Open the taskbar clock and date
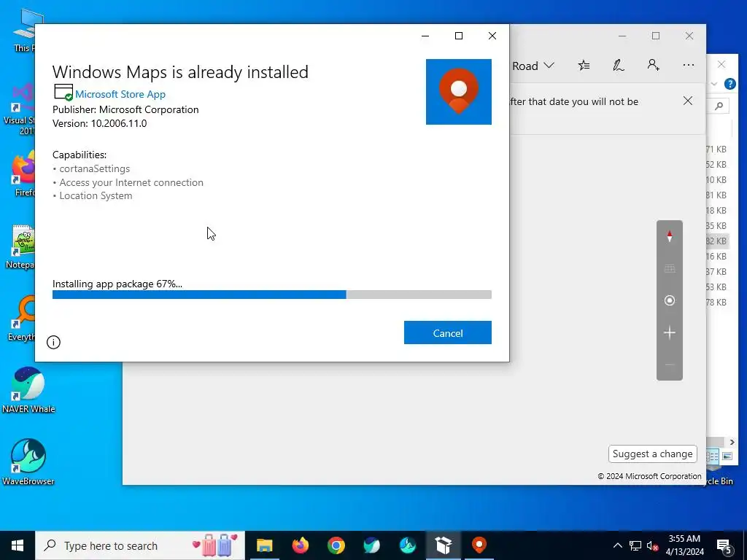The image size is (747, 560). 684,545
